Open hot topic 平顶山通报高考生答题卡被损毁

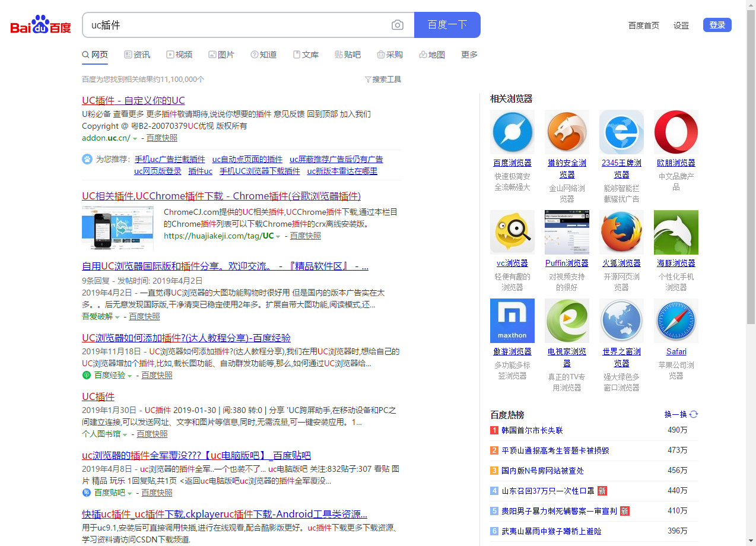555,450
